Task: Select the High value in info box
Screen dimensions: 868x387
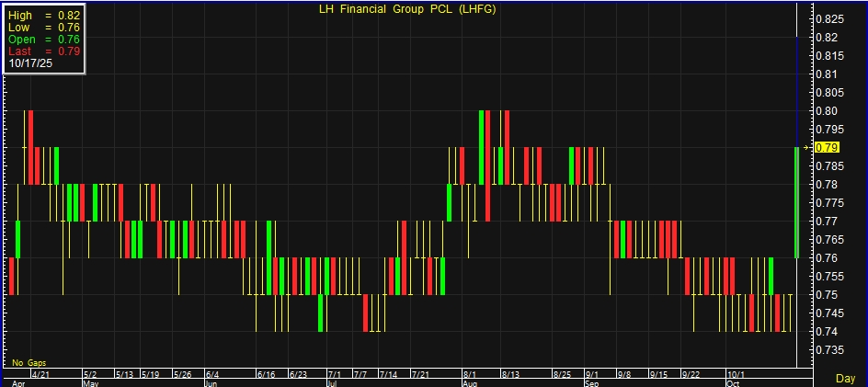Action: coord(71,17)
